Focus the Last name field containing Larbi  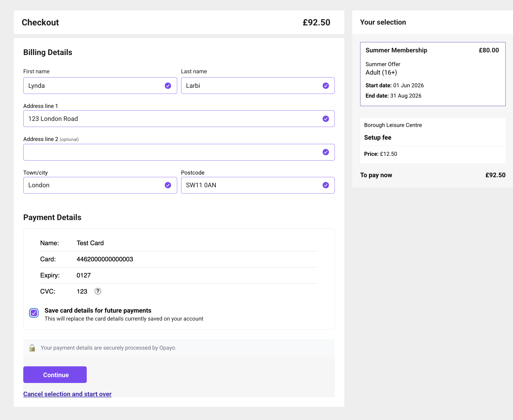[x=258, y=86]
